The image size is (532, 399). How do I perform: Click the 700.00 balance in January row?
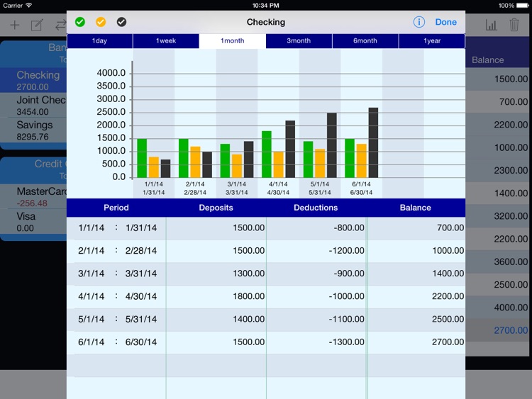coord(450,227)
